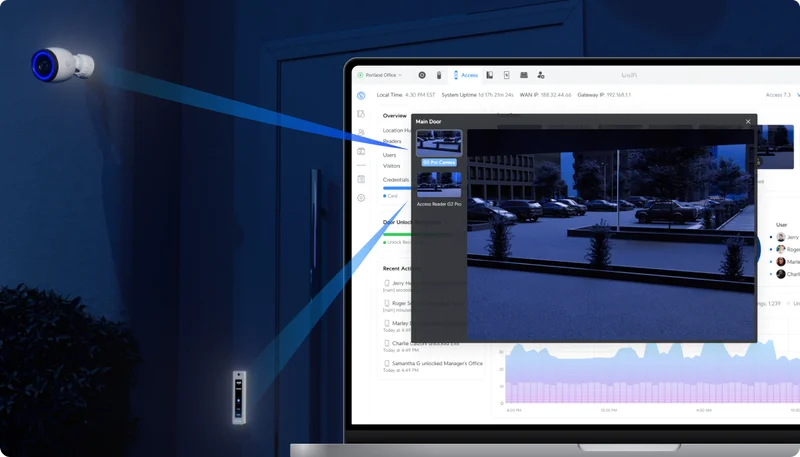Select the Access Reader G2 Pro thumbnail
Image resolution: width=800 pixels, height=457 pixels.
[x=439, y=185]
